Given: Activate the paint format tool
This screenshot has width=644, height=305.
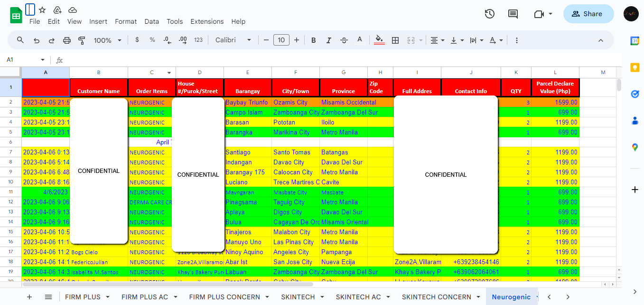Looking at the screenshot, I should point(82,40).
